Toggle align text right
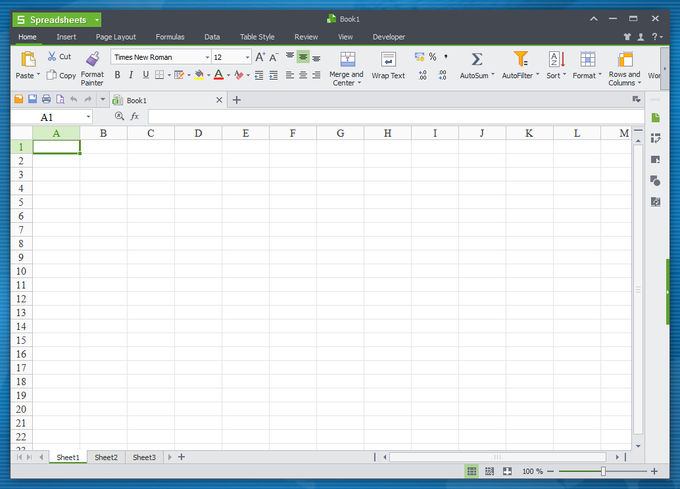This screenshot has height=489, width=680. coord(317,75)
